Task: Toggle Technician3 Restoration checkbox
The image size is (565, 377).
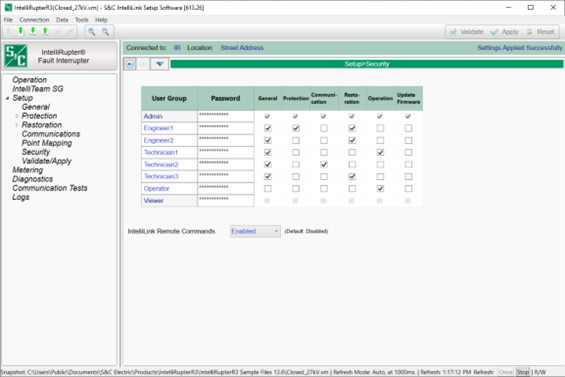Action: tap(352, 177)
